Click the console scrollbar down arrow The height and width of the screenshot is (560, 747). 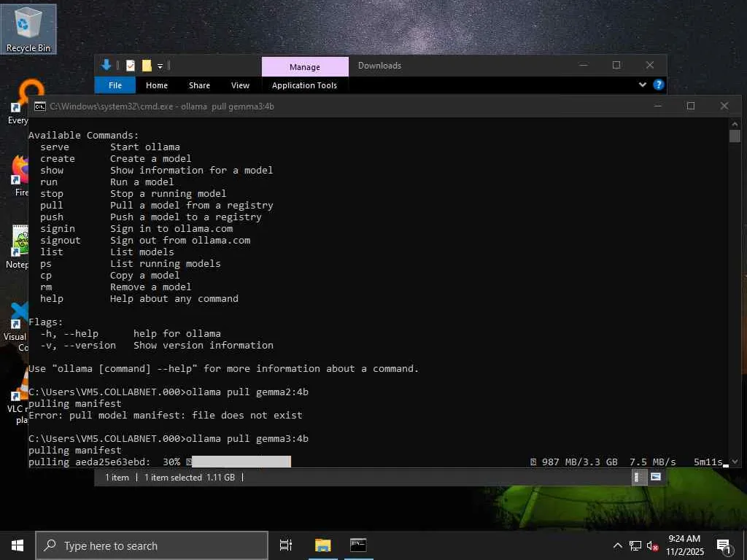[735, 462]
